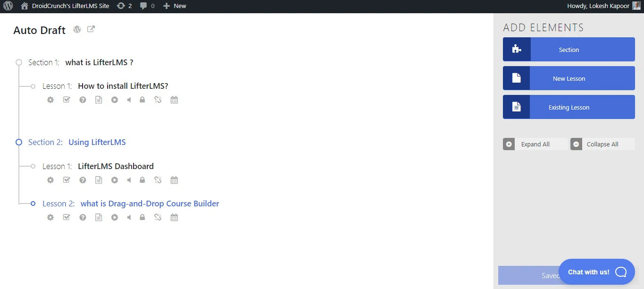Click broken-link icon under Drag-and-Drop Course Builder lesson
This screenshot has width=644, height=289.
click(x=158, y=217)
